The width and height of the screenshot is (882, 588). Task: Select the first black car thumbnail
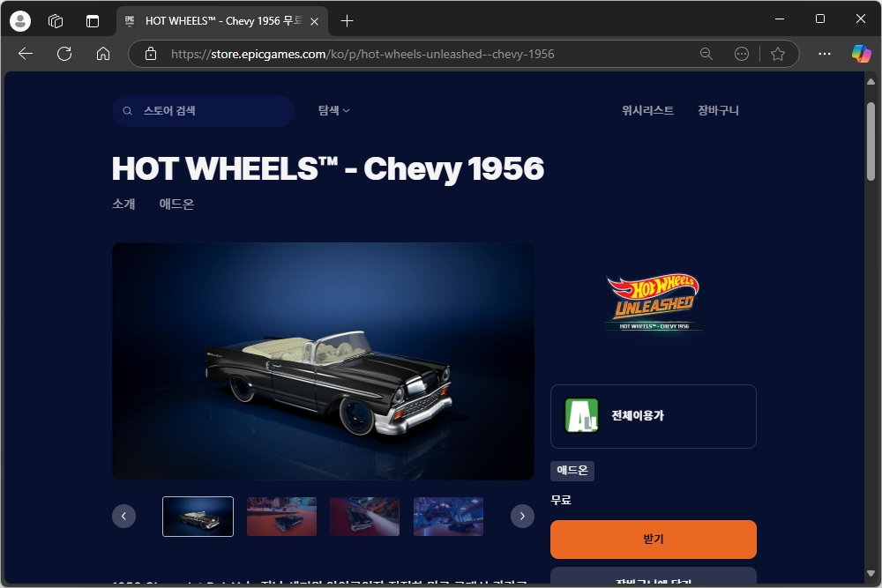pyautogui.click(x=198, y=517)
